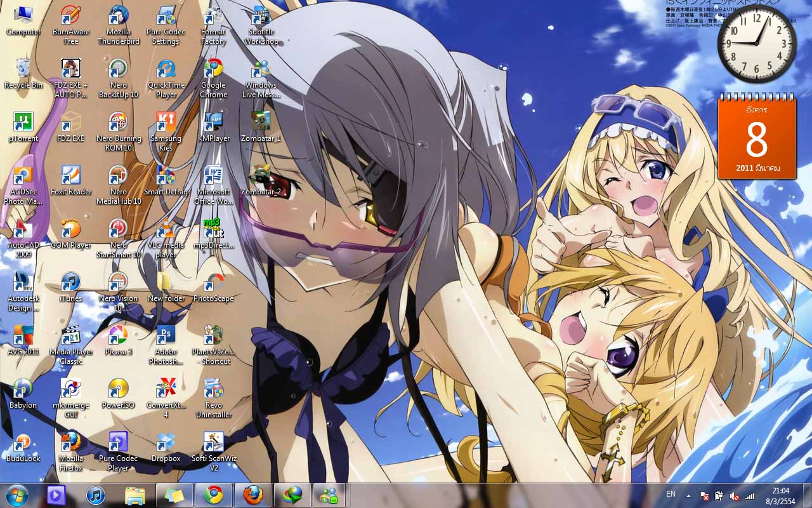Launch the PowerISO desktop shortcut
Image resolution: width=812 pixels, height=508 pixels.
coord(119,394)
